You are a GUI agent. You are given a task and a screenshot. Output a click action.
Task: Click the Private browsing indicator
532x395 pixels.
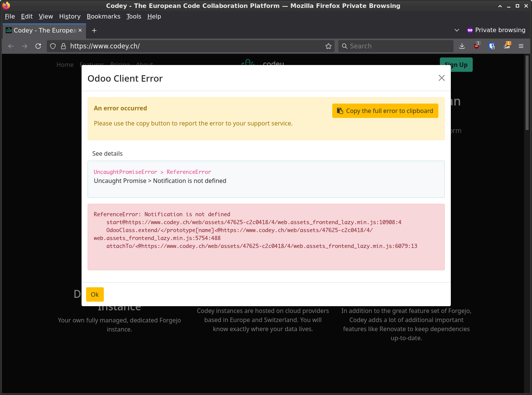pyautogui.click(x=496, y=30)
